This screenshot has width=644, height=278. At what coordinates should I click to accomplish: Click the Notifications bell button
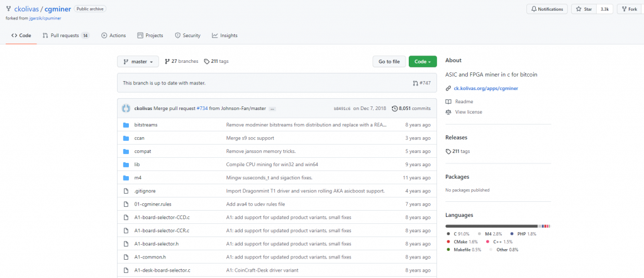point(547,9)
